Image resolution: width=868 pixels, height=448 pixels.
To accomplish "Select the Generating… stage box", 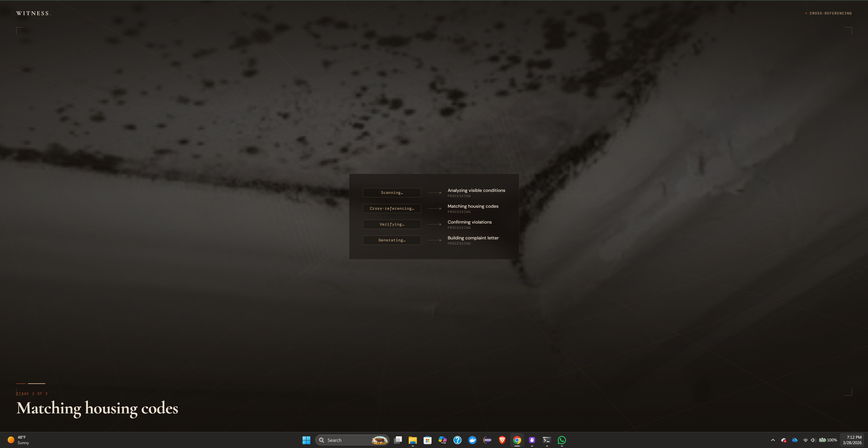I will [x=392, y=240].
